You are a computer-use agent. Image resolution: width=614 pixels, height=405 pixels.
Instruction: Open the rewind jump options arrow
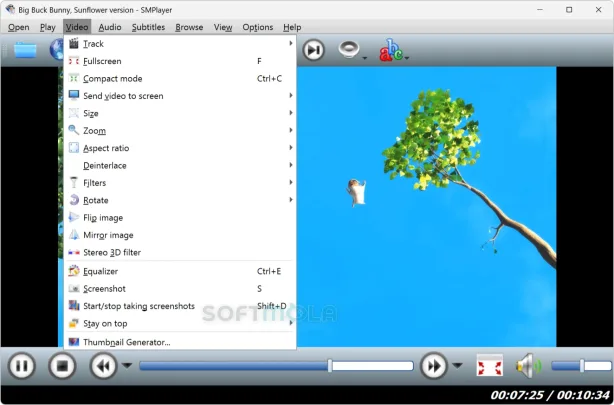126,365
